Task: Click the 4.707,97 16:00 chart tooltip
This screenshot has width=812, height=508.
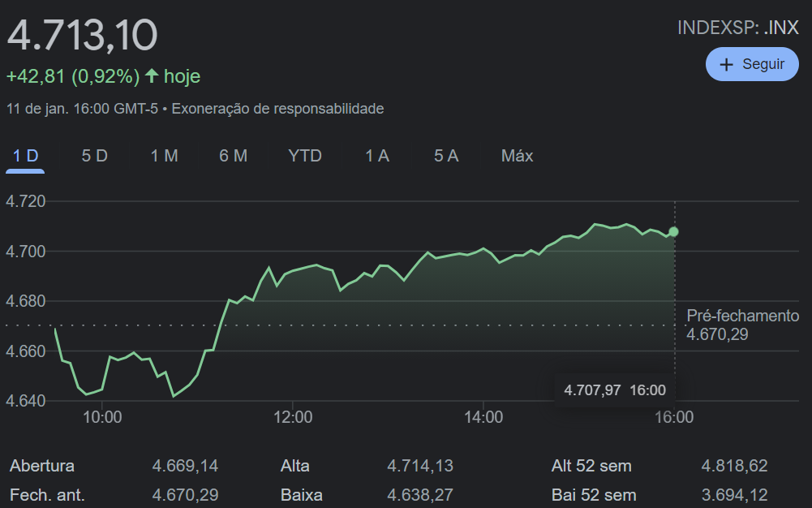Action: [x=615, y=390]
